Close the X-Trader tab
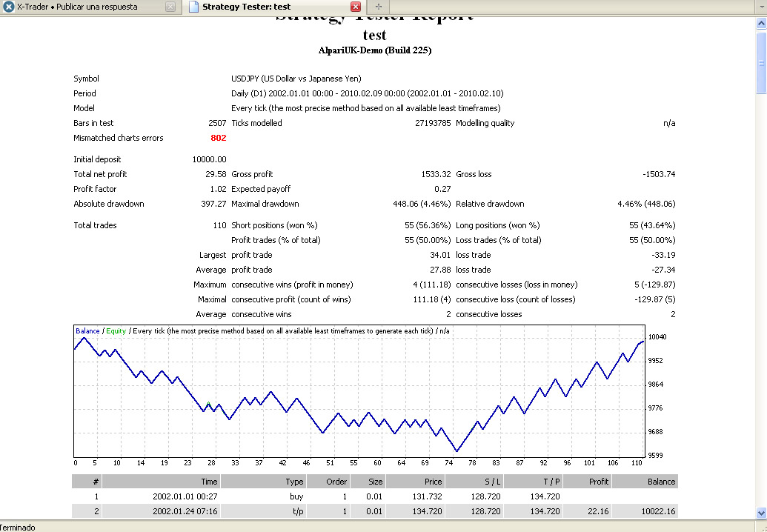 coord(170,7)
